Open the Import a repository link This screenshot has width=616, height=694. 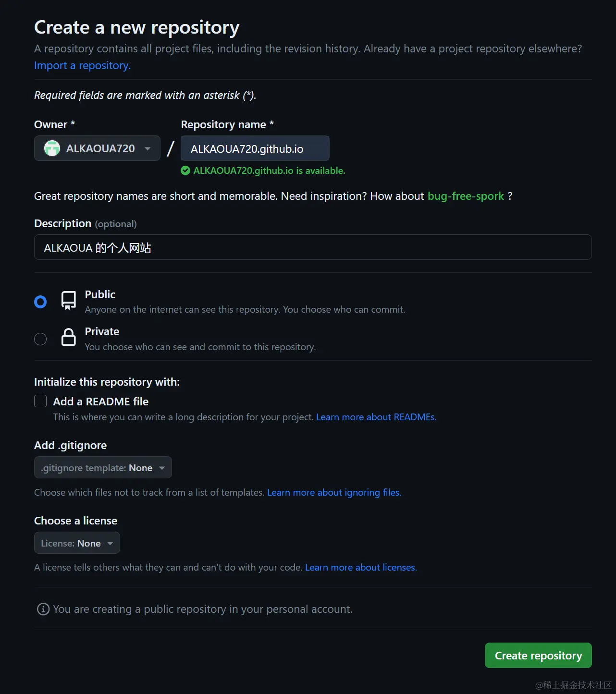point(82,66)
